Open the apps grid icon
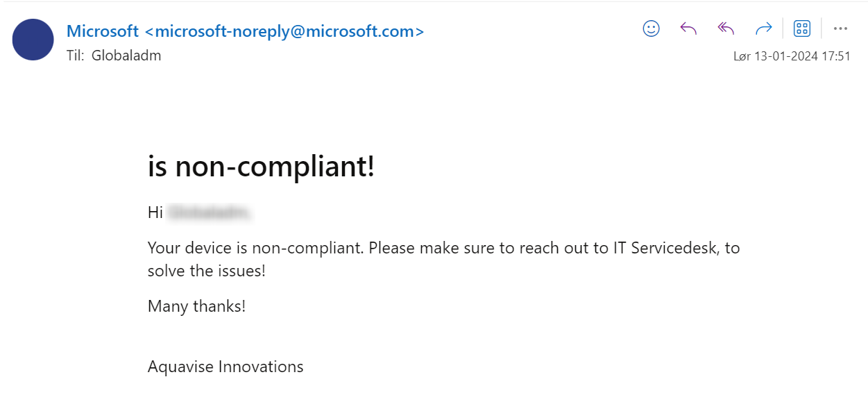 801,28
